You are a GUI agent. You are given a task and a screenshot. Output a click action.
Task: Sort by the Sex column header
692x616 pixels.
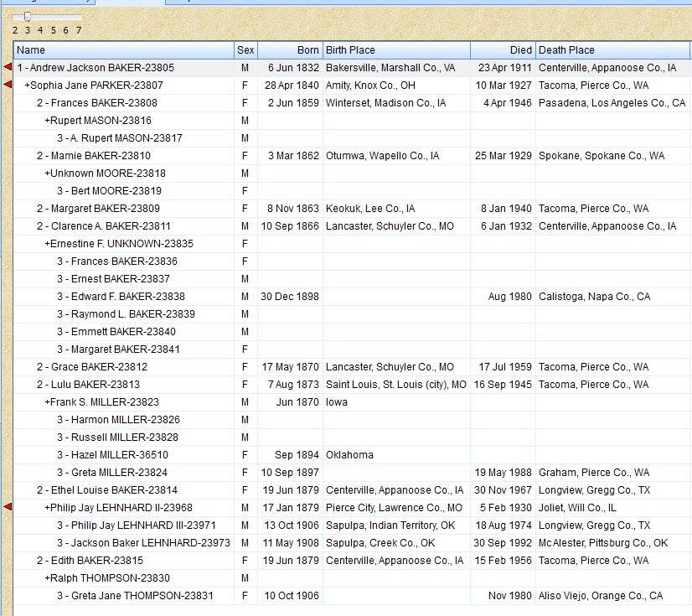245,50
